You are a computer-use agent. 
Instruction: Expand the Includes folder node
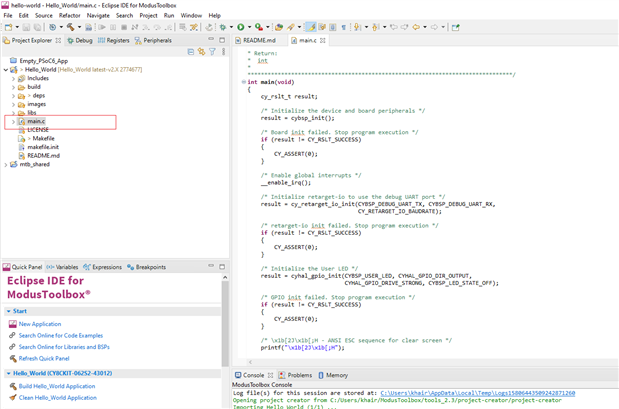click(x=13, y=79)
